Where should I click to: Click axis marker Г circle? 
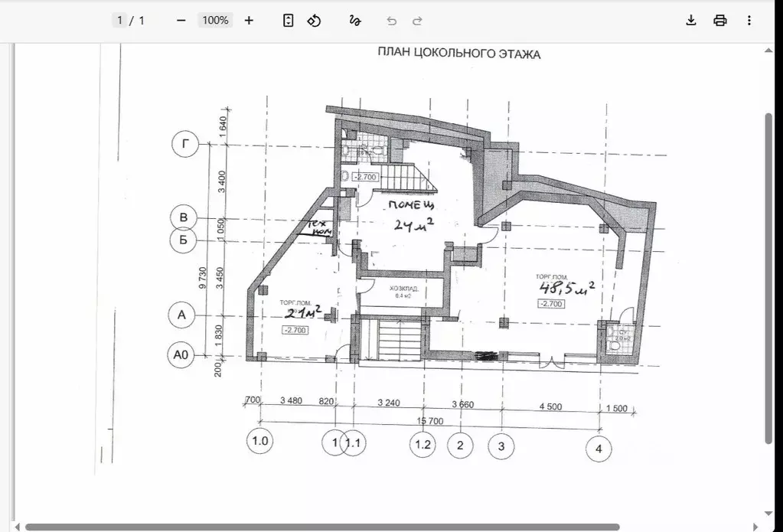coord(185,144)
